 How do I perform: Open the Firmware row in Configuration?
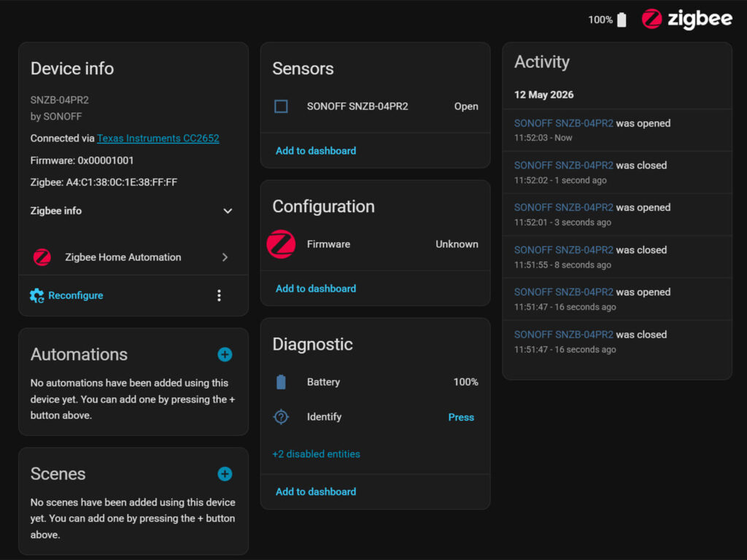tap(376, 244)
